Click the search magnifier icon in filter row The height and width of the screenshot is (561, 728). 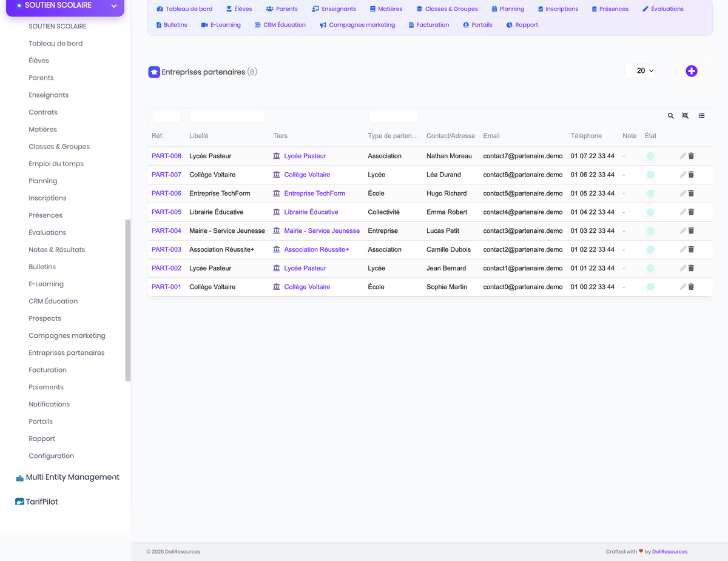[671, 116]
